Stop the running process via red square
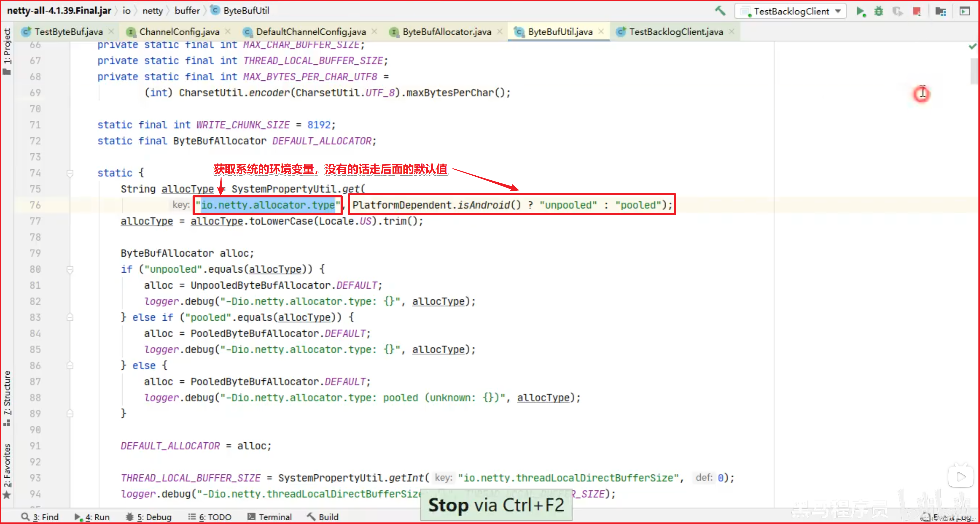This screenshot has width=980, height=524. coord(916,11)
